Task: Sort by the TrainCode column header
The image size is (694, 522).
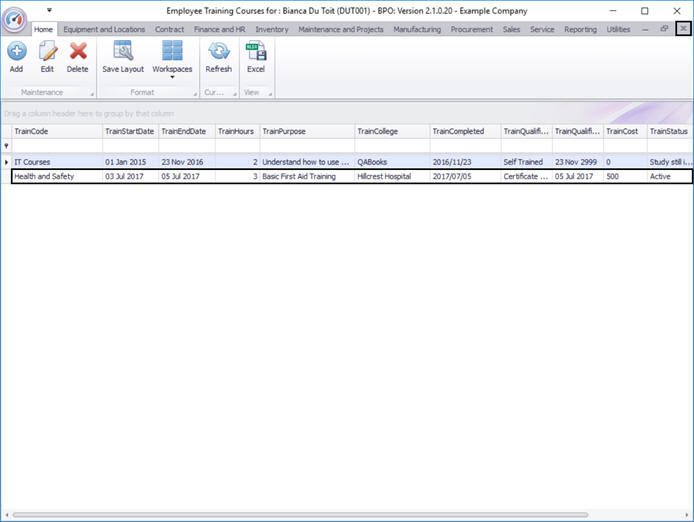Action: point(57,131)
